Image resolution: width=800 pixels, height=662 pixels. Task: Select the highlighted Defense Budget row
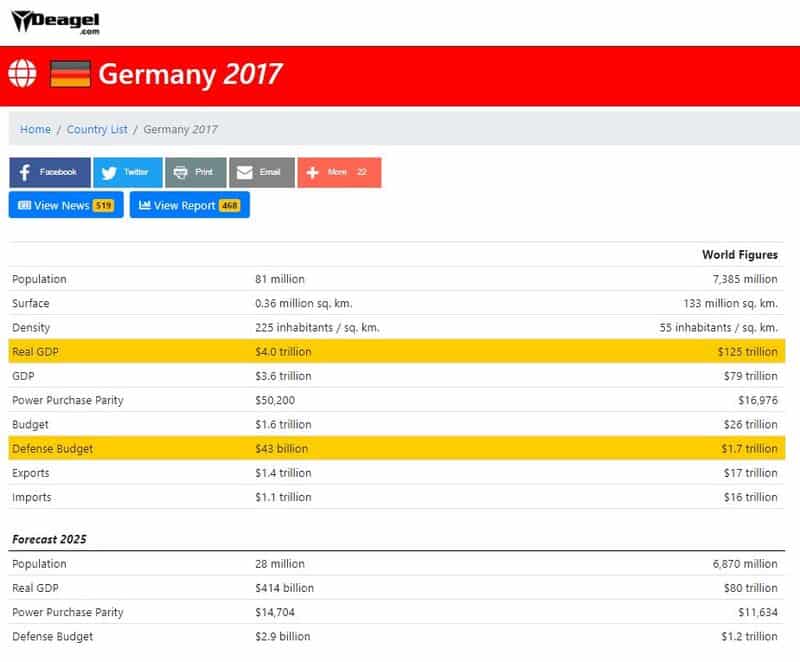pyautogui.click(x=397, y=449)
